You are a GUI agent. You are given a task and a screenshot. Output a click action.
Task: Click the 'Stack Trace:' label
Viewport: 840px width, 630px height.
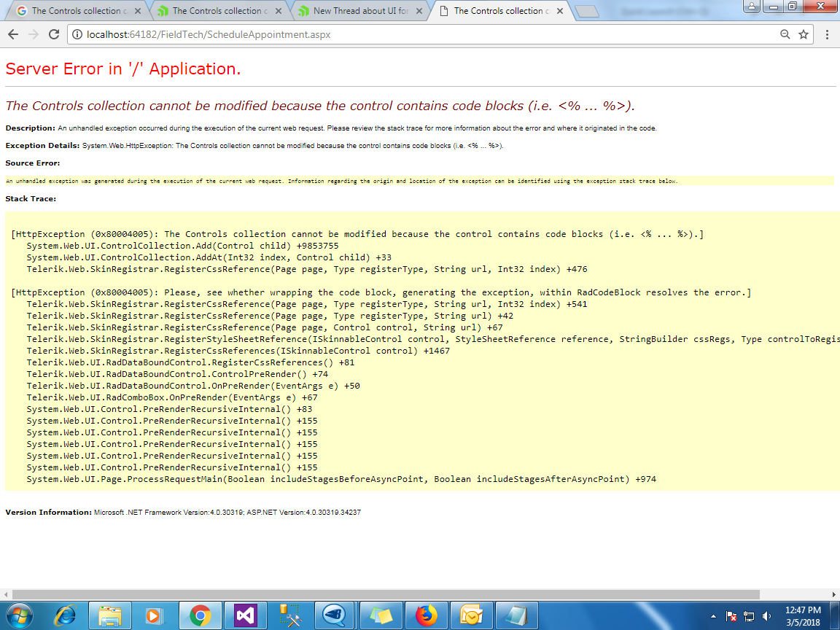31,199
